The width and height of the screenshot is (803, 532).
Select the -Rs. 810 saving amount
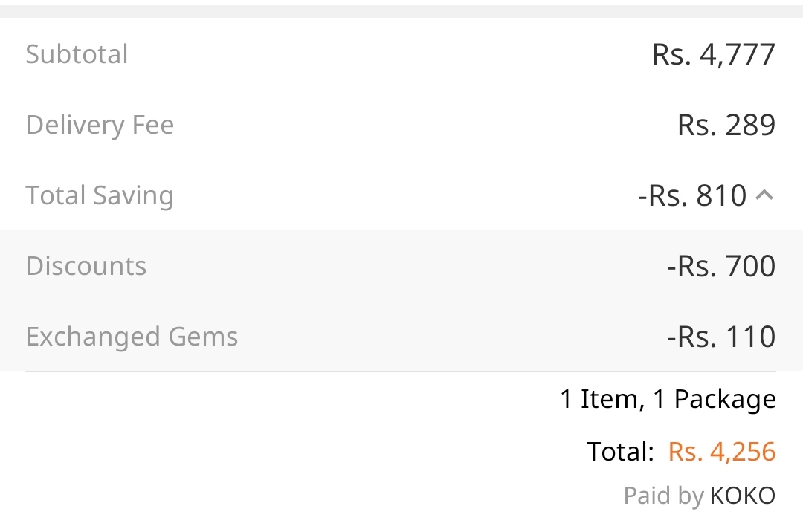click(x=692, y=195)
